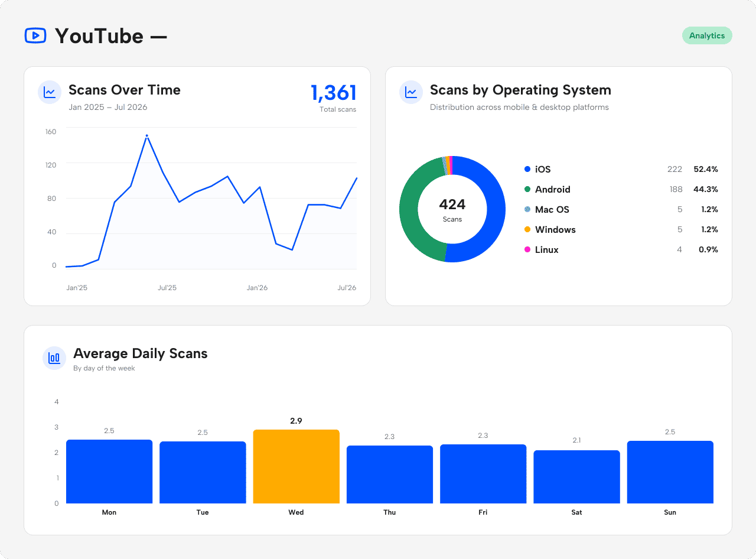Viewport: 756px width, 559px height.
Task: Click the "Jan'26" axis label
Action: point(257,288)
